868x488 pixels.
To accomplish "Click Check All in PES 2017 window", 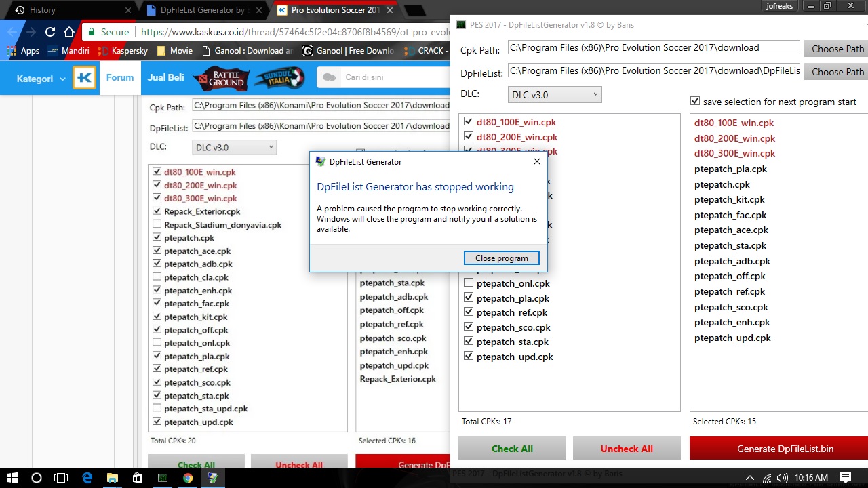I will (x=512, y=449).
